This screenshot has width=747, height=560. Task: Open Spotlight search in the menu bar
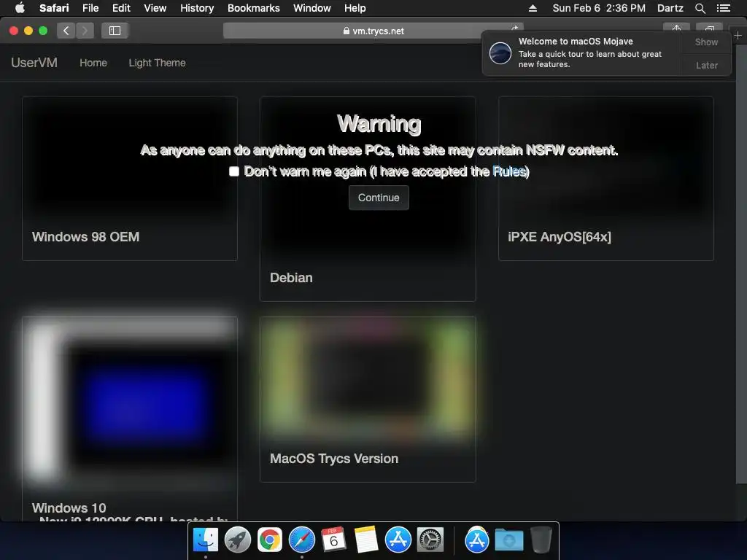coord(700,8)
